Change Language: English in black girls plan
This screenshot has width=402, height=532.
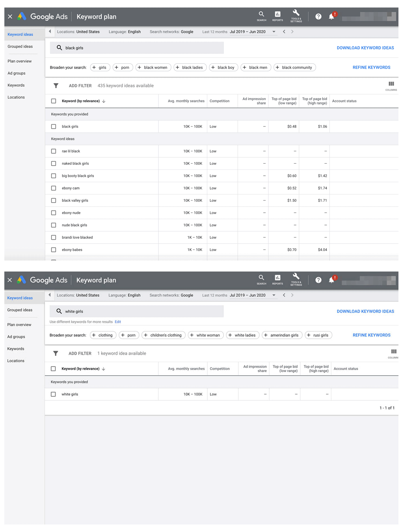click(125, 32)
